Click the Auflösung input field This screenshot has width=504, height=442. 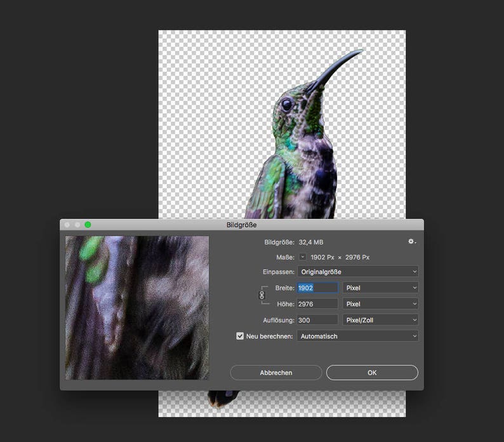pyautogui.click(x=317, y=320)
